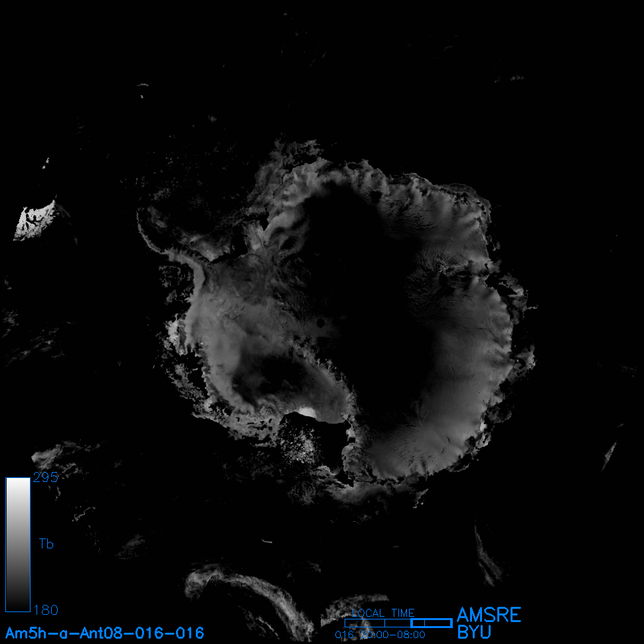The height and width of the screenshot is (644, 644).
Task: Click the 180 minimum scale value
Action: click(45, 609)
